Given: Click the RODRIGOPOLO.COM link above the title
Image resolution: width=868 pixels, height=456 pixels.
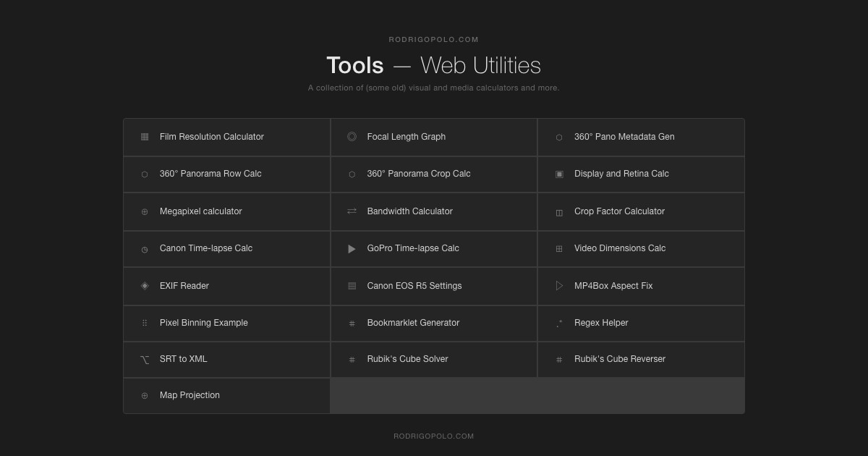Looking at the screenshot, I should (434, 40).
